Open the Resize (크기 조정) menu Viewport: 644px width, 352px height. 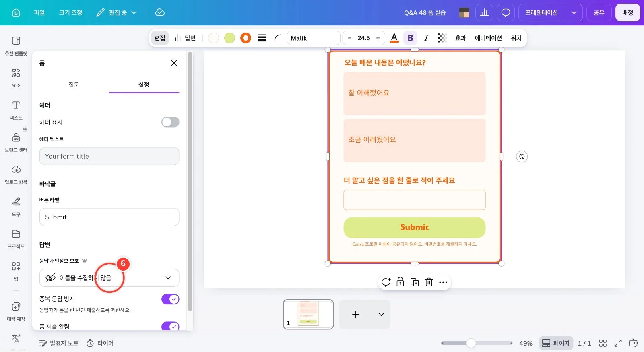(70, 12)
